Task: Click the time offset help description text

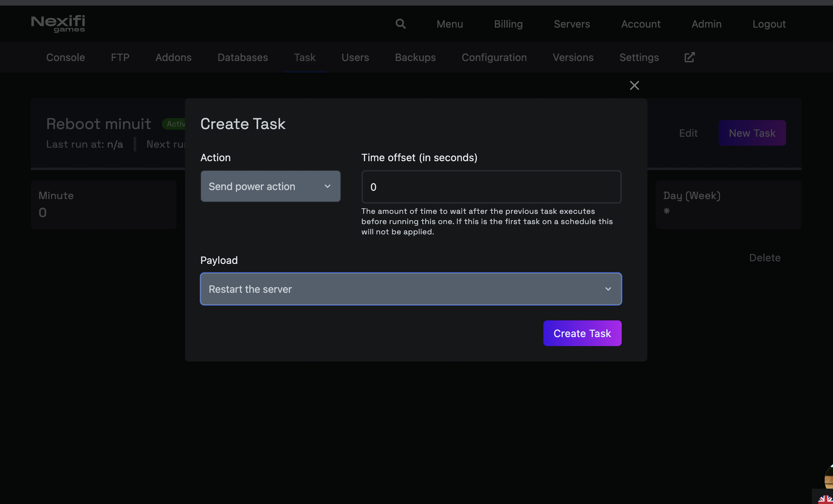Action: pyautogui.click(x=487, y=222)
